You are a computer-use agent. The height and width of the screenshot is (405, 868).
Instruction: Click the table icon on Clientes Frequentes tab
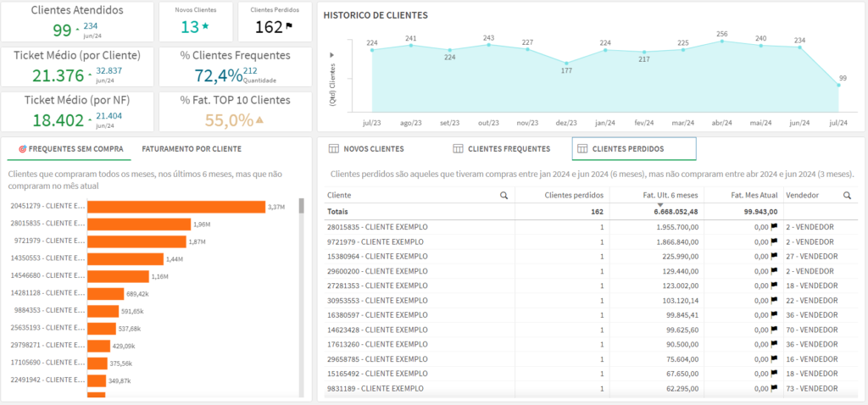[459, 149]
